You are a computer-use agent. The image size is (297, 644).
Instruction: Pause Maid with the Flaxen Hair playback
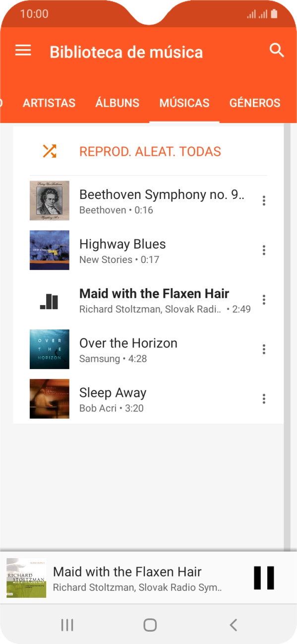[x=263, y=578]
